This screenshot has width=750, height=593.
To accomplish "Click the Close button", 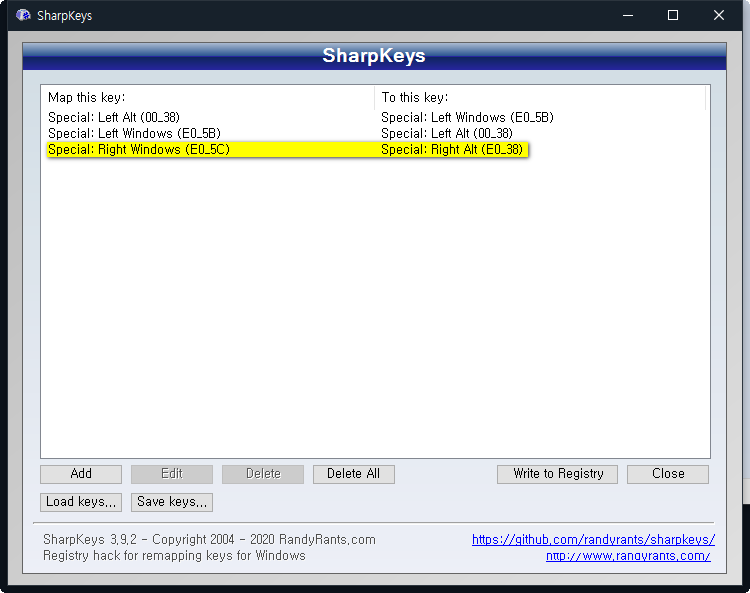I will pos(668,474).
